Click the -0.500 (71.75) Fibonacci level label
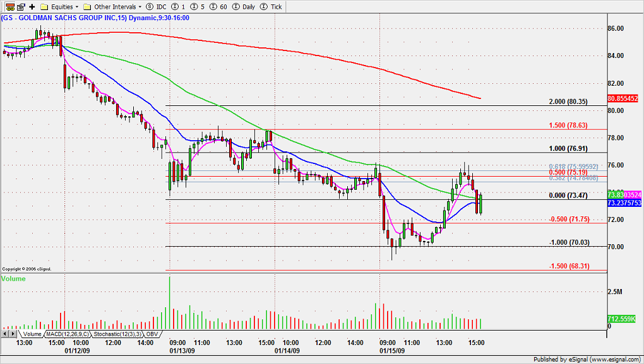 pyautogui.click(x=569, y=219)
